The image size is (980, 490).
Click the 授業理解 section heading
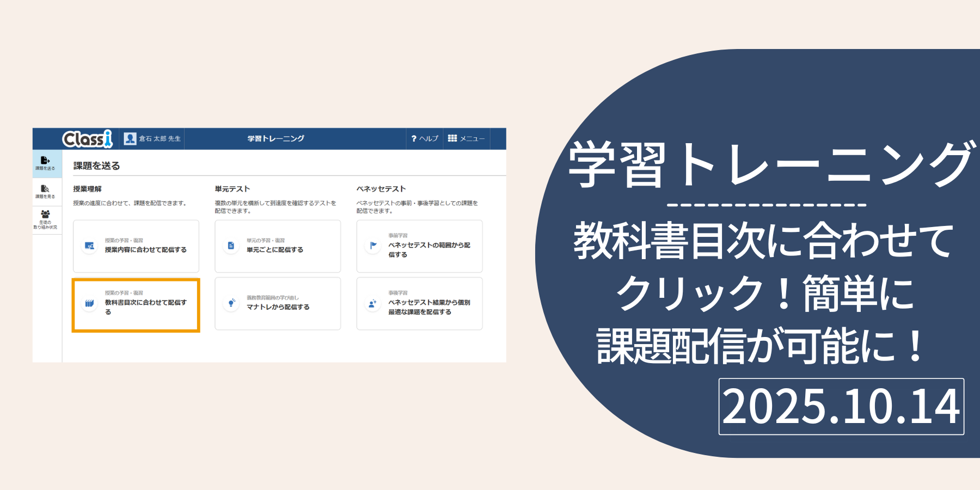(x=87, y=189)
